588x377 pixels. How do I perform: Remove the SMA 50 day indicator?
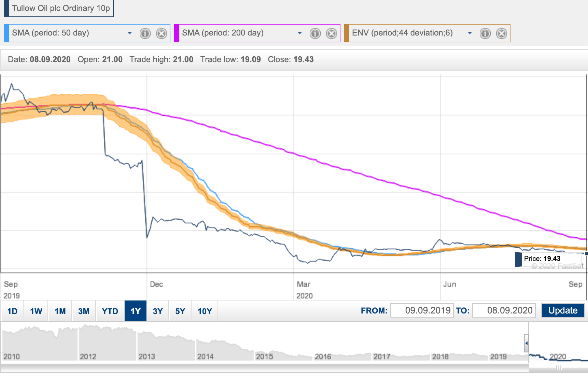[162, 33]
